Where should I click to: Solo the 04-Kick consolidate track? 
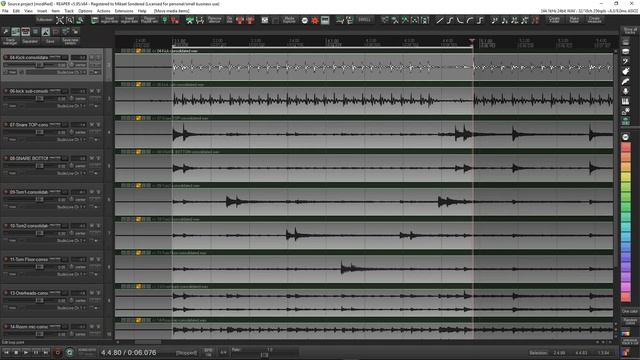point(98,58)
